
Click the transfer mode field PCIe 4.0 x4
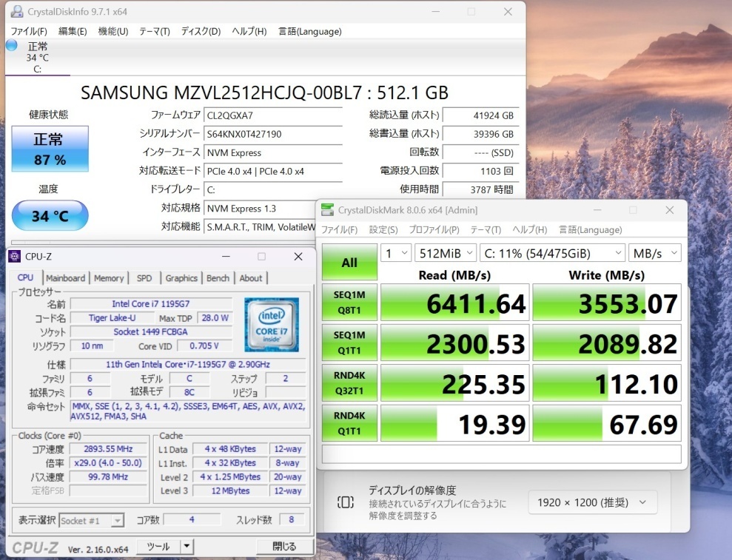click(273, 172)
